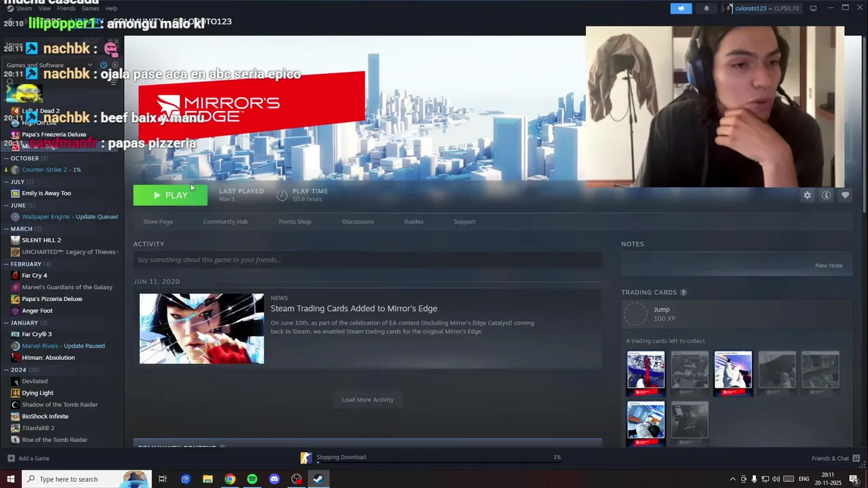Open the Mirror's Edge news thumbnail
Image resolution: width=868 pixels, height=488 pixels.
[201, 329]
